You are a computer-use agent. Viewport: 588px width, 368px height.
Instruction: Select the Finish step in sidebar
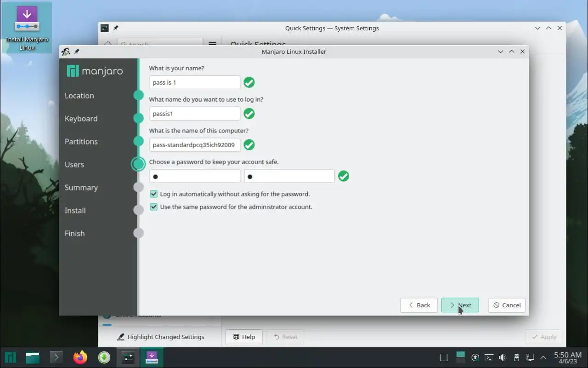[x=74, y=234]
